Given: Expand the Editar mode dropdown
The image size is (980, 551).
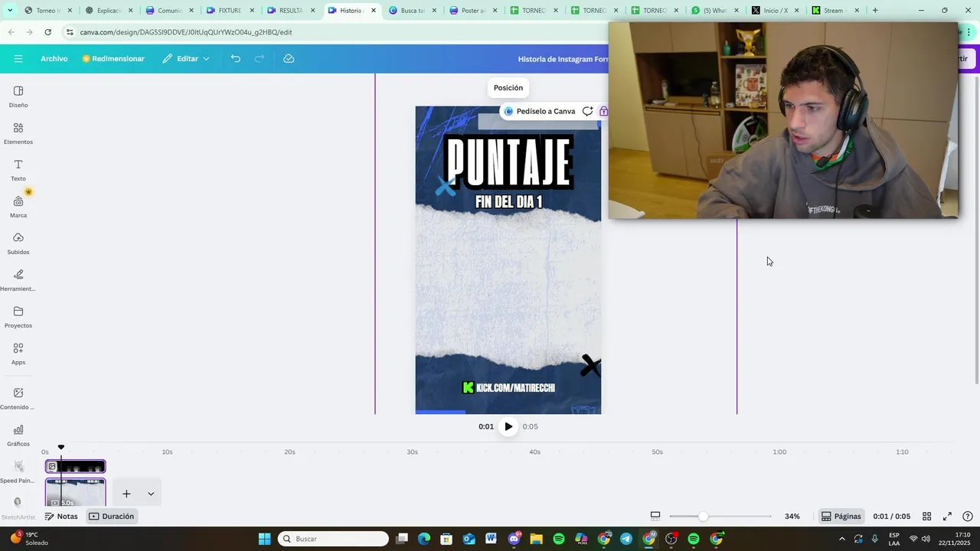Looking at the screenshot, I should coord(186,59).
